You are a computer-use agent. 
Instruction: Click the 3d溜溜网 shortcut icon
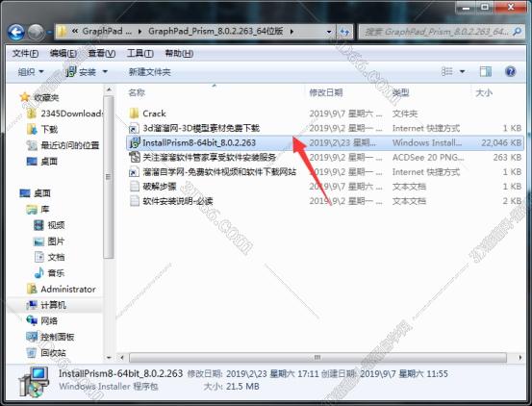[x=135, y=128]
